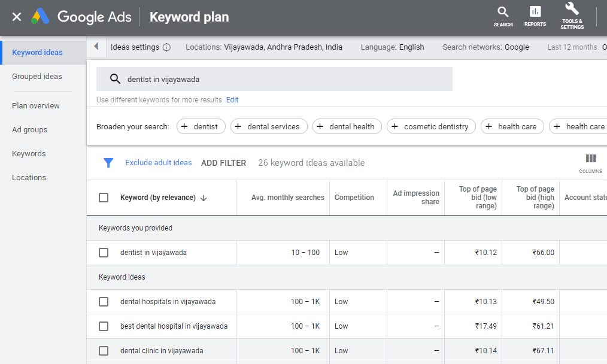Viewport: 607px width, 364px height.
Task: Click the Ideas settings info icon
Action: 166,47
